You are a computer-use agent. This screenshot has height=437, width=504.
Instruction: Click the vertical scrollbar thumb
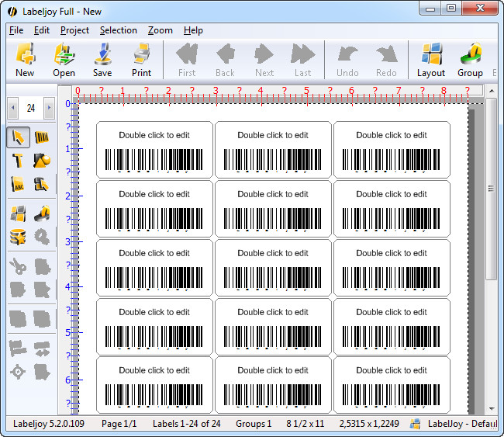[x=491, y=189]
